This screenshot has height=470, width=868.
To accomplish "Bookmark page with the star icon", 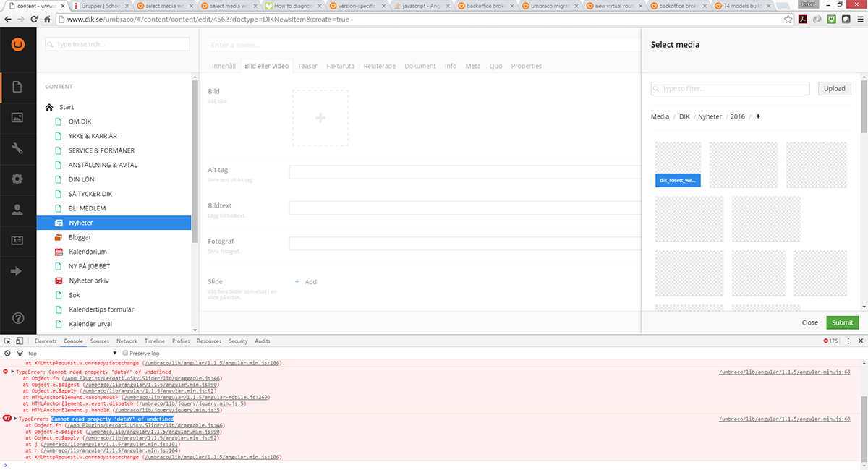I will tap(788, 20).
